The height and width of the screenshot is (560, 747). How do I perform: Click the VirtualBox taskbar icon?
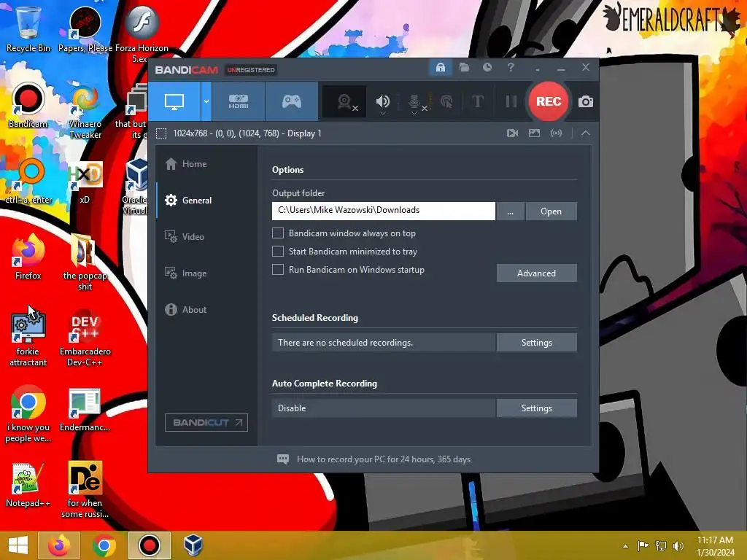193,545
